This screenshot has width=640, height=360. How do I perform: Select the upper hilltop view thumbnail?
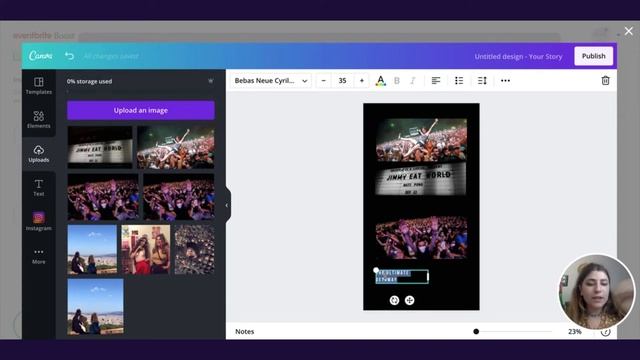pyautogui.click(x=92, y=249)
